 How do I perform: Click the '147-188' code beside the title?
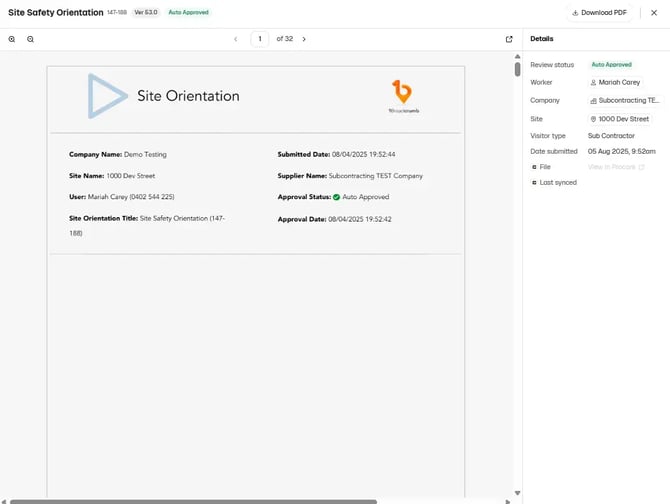117,12
